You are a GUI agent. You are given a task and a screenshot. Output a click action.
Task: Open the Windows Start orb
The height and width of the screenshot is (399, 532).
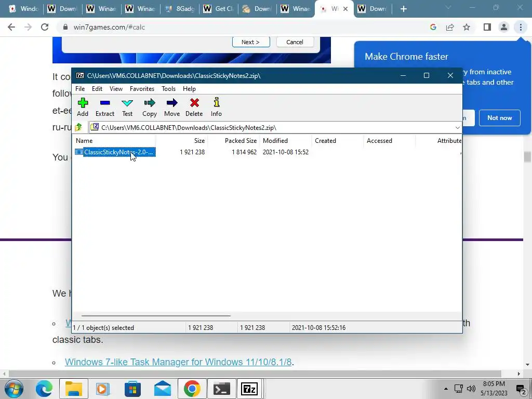click(14, 389)
